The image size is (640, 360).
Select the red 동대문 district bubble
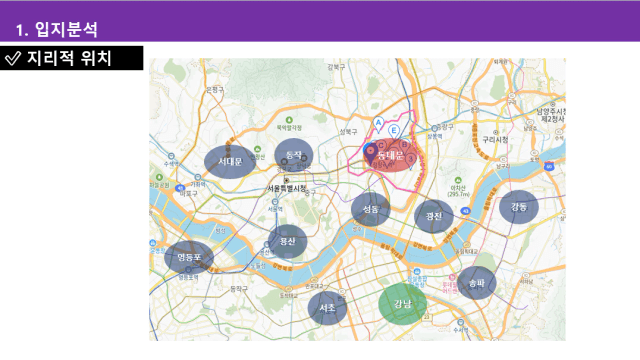[x=390, y=155]
